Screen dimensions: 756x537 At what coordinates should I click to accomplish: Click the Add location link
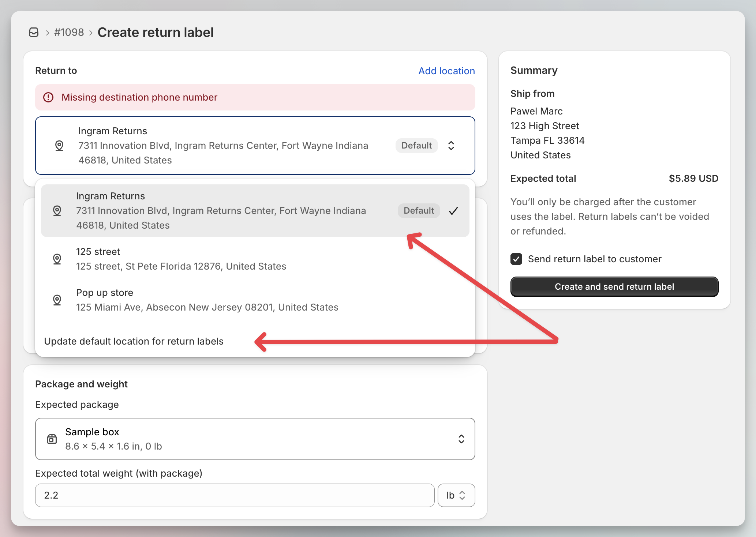pyautogui.click(x=446, y=71)
